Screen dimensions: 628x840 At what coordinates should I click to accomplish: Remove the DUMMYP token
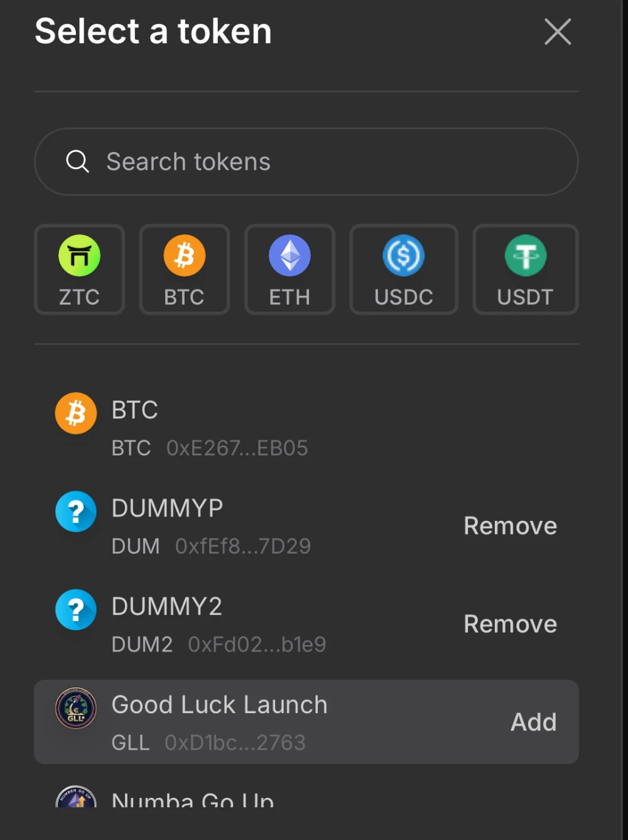click(x=510, y=526)
